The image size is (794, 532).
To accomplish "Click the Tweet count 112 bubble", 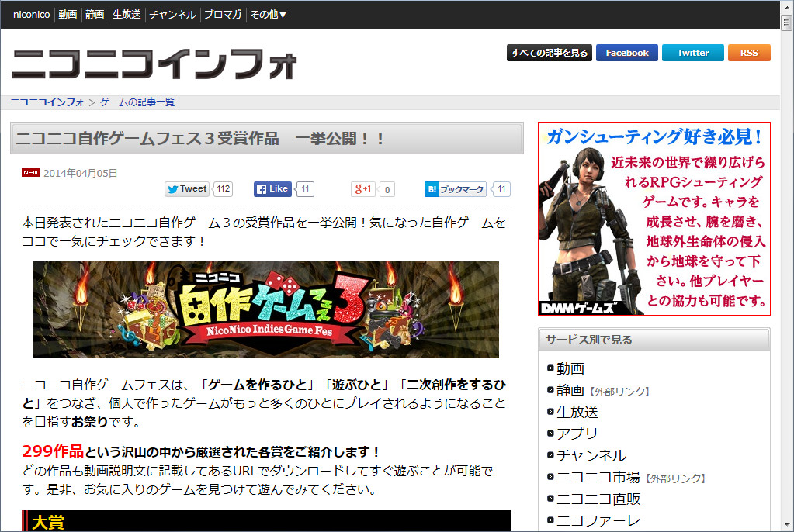I will (x=224, y=188).
